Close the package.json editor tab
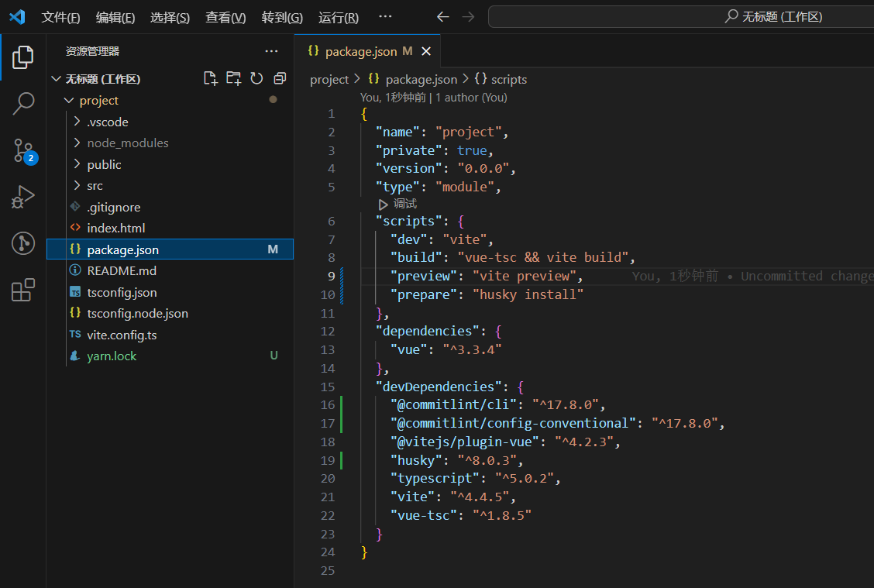The height and width of the screenshot is (588, 874). coord(426,51)
